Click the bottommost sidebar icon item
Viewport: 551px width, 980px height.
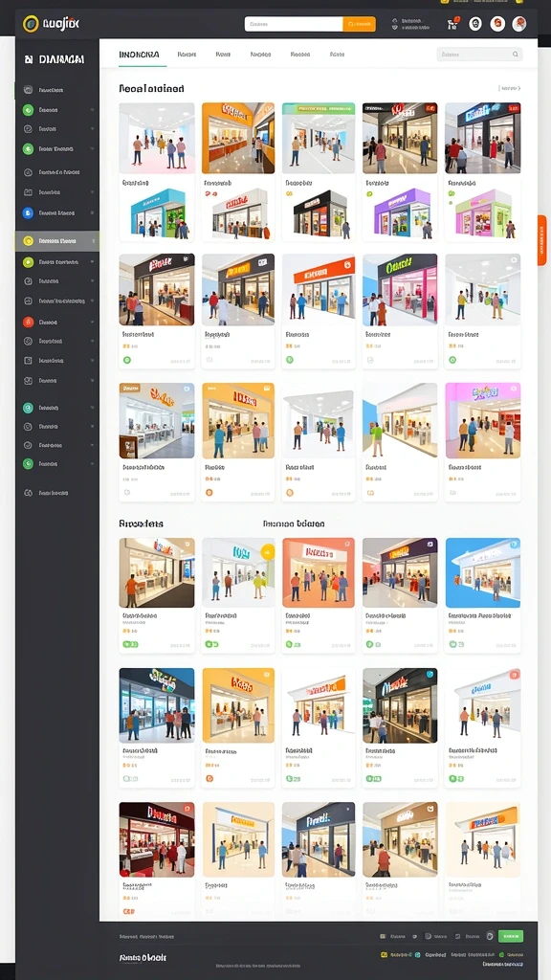[28, 493]
